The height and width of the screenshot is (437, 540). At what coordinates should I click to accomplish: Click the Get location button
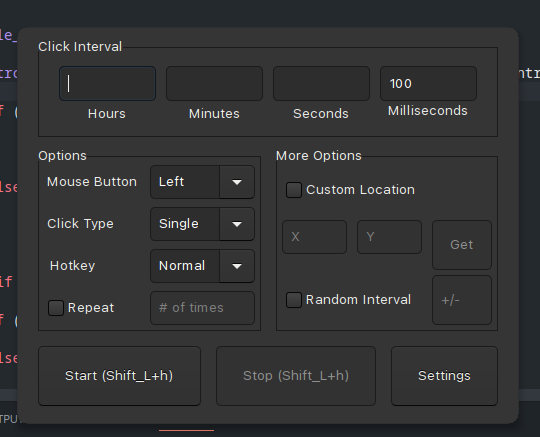(x=462, y=245)
